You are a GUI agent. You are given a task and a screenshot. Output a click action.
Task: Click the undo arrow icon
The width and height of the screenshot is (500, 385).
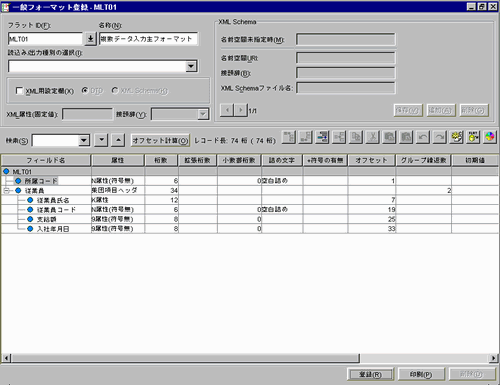click(x=423, y=137)
